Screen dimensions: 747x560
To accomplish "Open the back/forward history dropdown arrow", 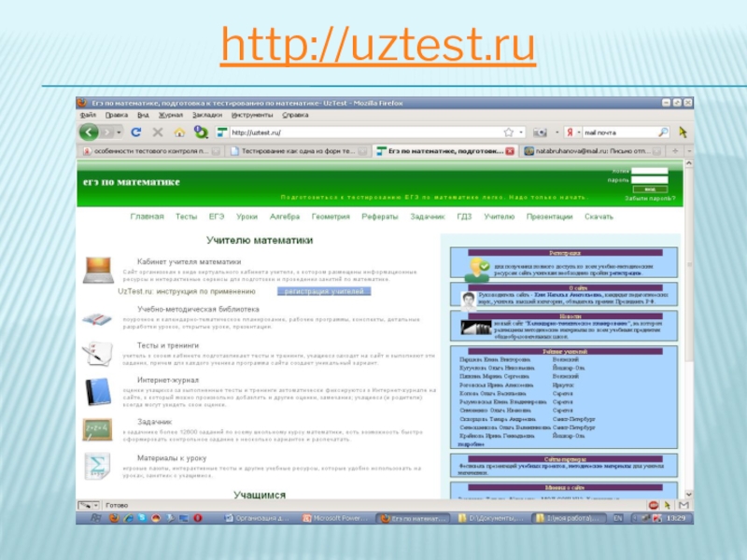I will pos(120,133).
